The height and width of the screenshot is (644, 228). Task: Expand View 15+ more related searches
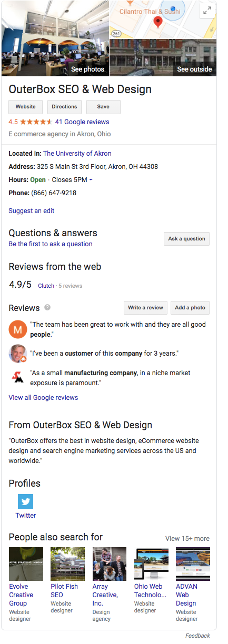(187, 538)
